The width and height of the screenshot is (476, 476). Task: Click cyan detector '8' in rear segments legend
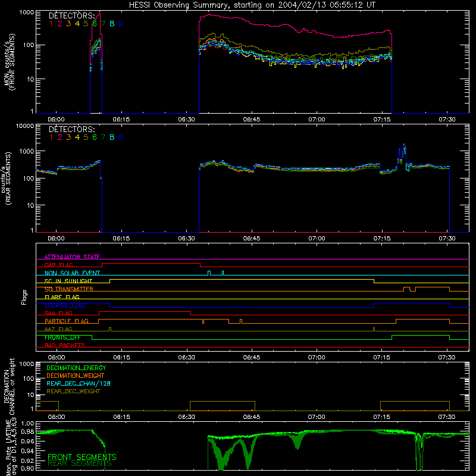pos(112,137)
